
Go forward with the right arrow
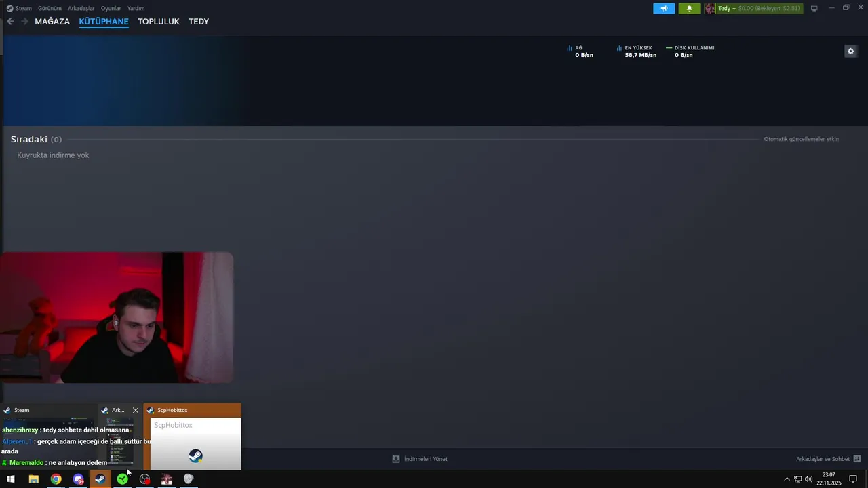click(24, 22)
